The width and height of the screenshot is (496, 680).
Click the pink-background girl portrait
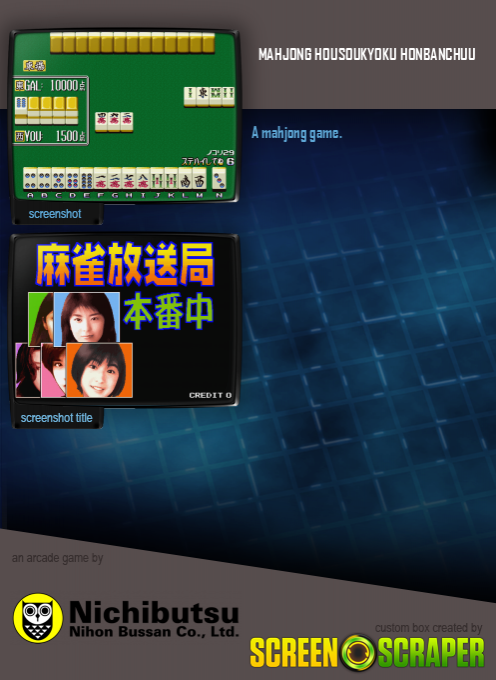coord(53,370)
